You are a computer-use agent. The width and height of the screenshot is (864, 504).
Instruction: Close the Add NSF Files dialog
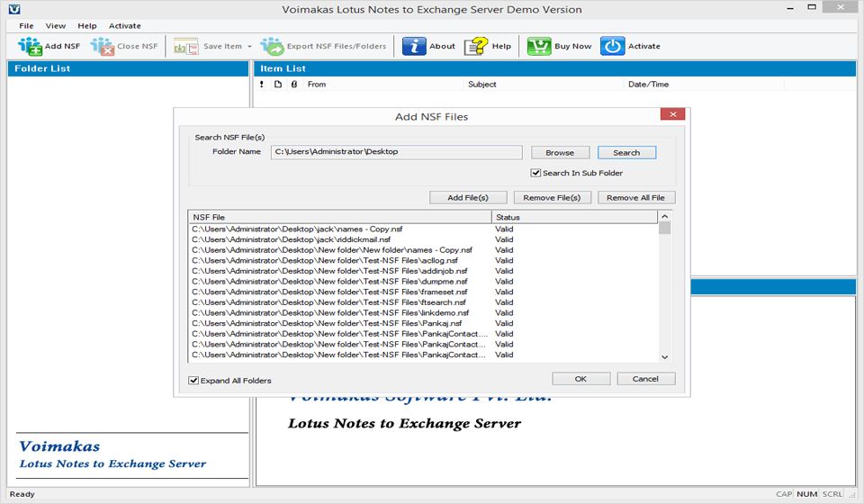click(673, 114)
